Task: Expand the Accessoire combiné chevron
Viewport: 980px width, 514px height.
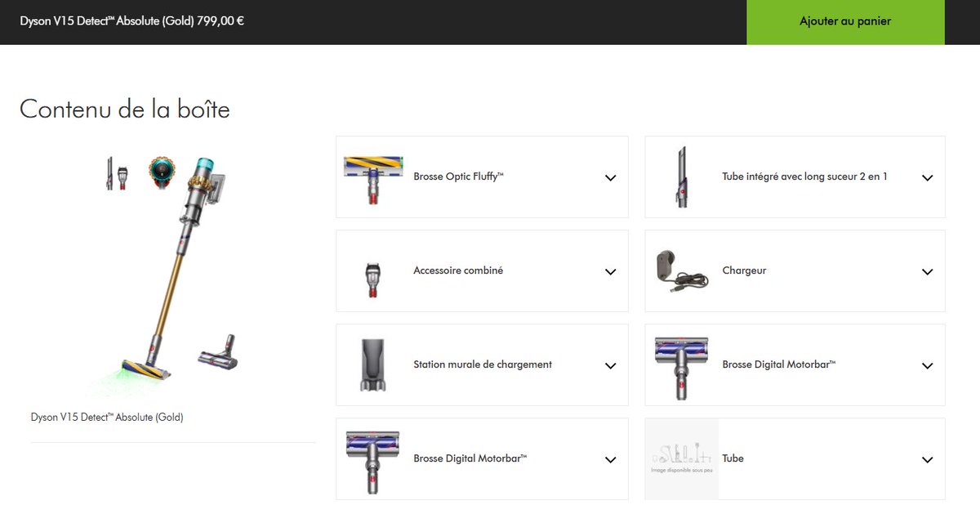Action: 610,272
